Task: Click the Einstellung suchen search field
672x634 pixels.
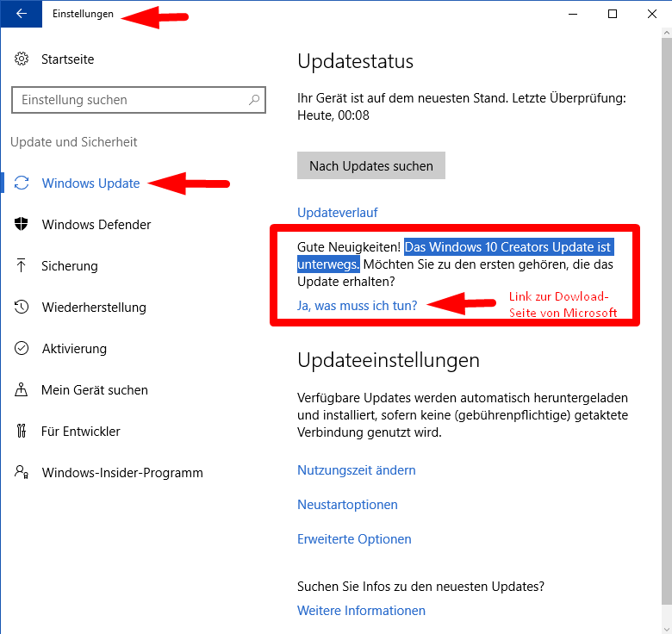Action: [x=139, y=100]
